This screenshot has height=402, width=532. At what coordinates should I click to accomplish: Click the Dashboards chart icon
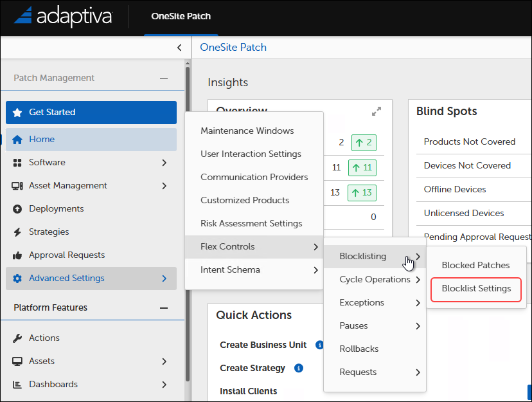[x=17, y=385]
